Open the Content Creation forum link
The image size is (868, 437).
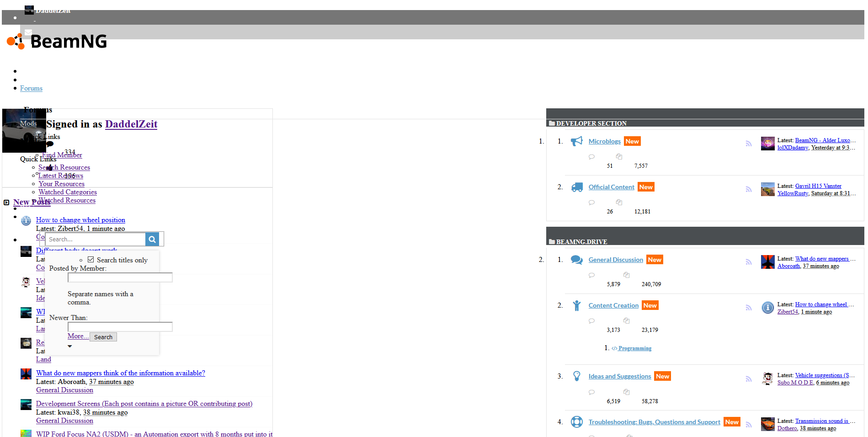(614, 305)
